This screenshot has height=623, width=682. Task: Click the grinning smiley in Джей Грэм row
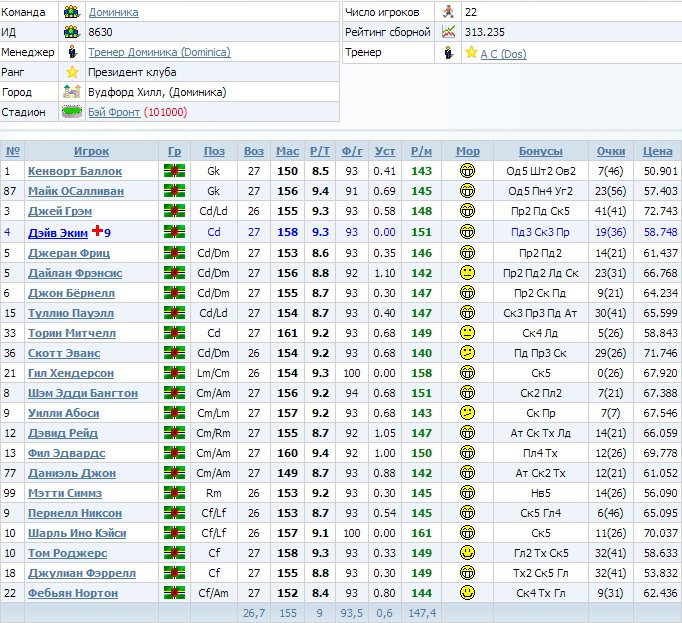[x=467, y=211]
